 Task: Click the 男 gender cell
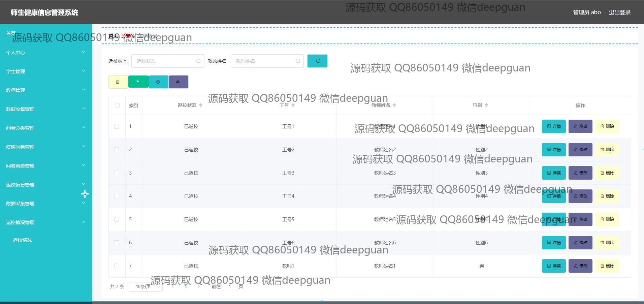(482, 266)
